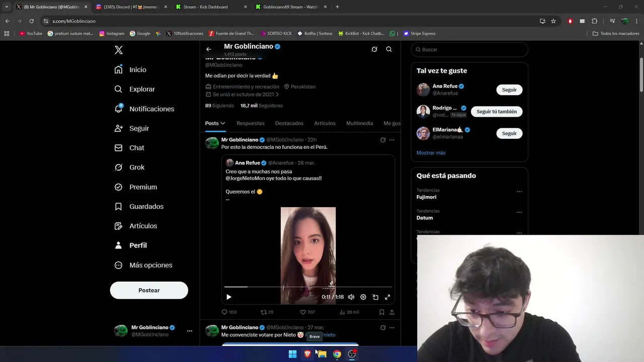Open Windows Start button
Viewport: 644px width, 362px height.
click(292, 354)
